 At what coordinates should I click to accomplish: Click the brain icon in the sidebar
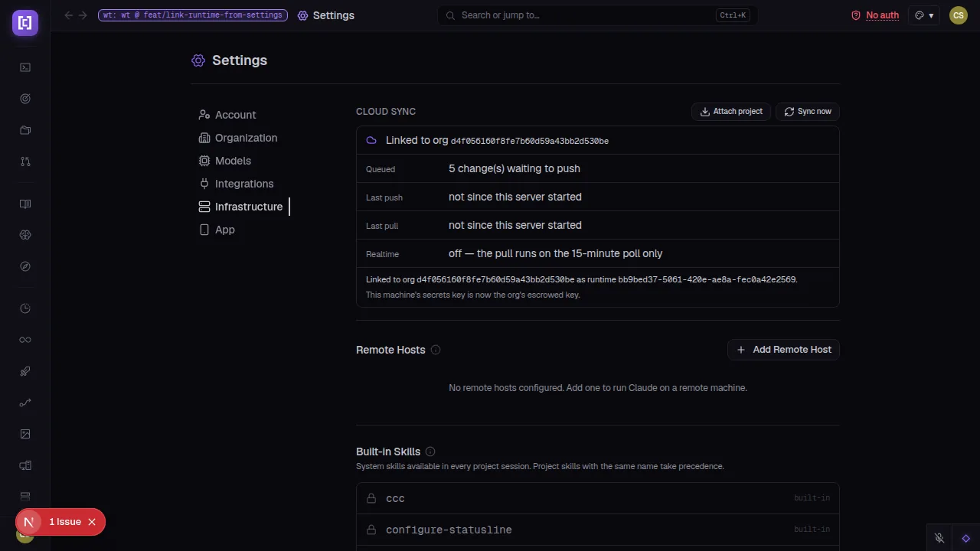(25, 235)
